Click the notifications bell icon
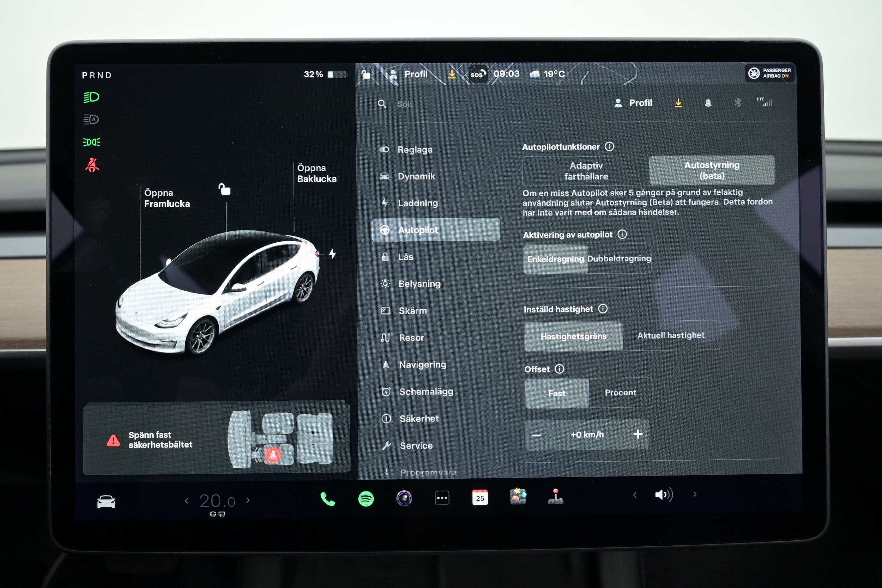The height and width of the screenshot is (588, 882). [x=708, y=103]
